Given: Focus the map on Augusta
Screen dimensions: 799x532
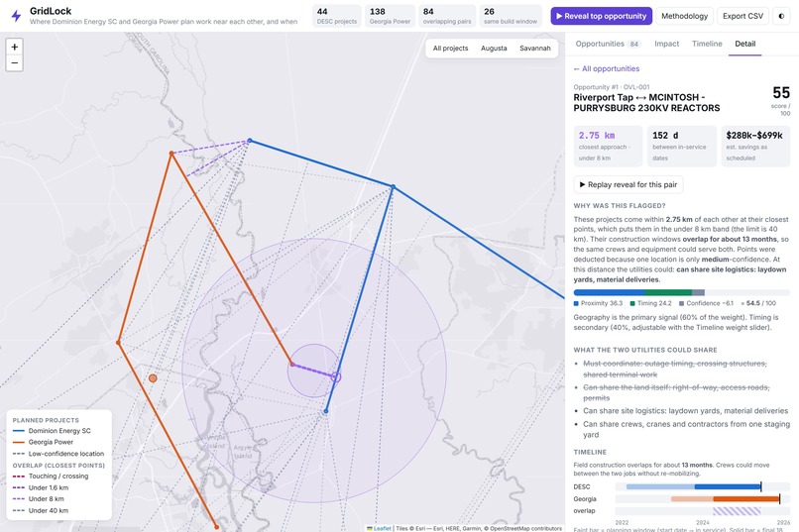Looking at the screenshot, I should pyautogui.click(x=494, y=49).
